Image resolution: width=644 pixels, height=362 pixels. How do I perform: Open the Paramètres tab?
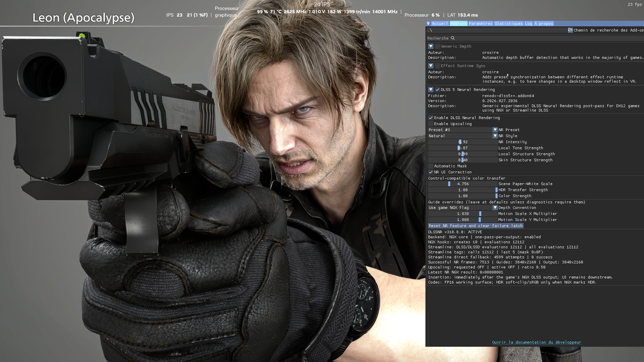coord(480,23)
